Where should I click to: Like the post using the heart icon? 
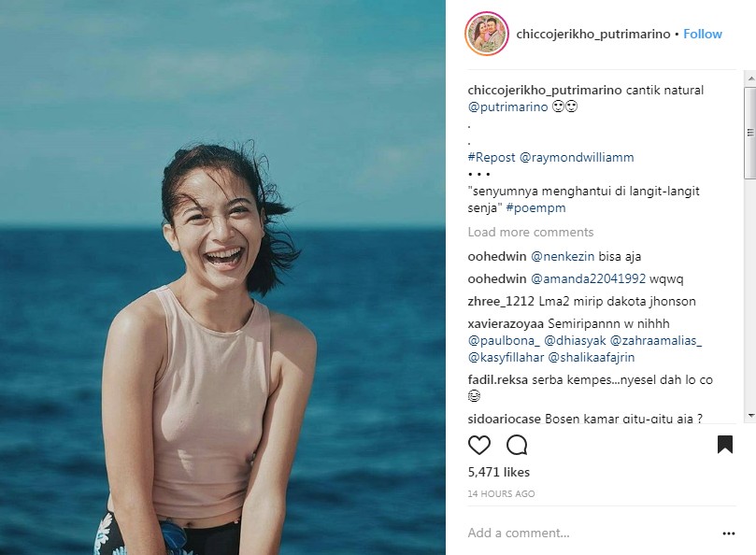point(478,446)
